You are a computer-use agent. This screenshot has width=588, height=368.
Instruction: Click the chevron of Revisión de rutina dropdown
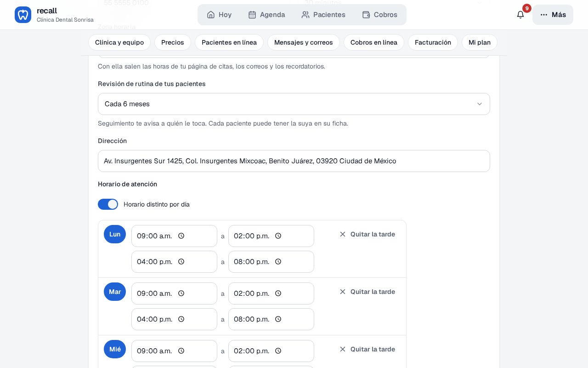click(x=480, y=104)
